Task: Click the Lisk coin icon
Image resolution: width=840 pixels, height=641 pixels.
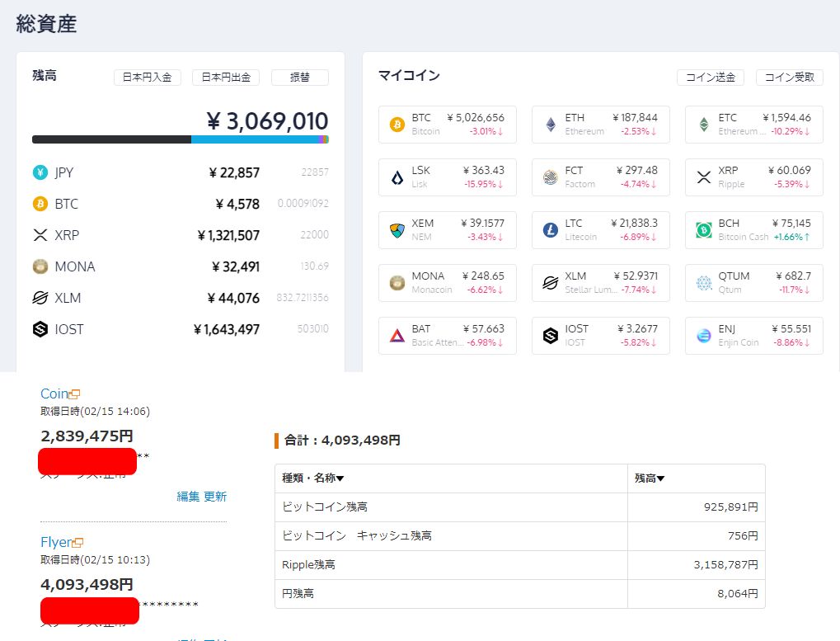Action: (397, 177)
